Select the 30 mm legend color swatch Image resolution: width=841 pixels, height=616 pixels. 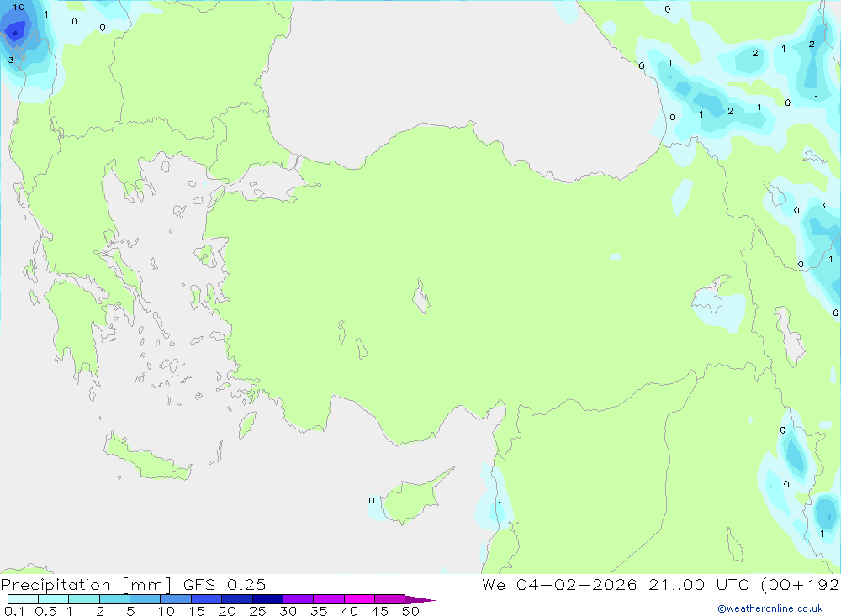coord(299,599)
